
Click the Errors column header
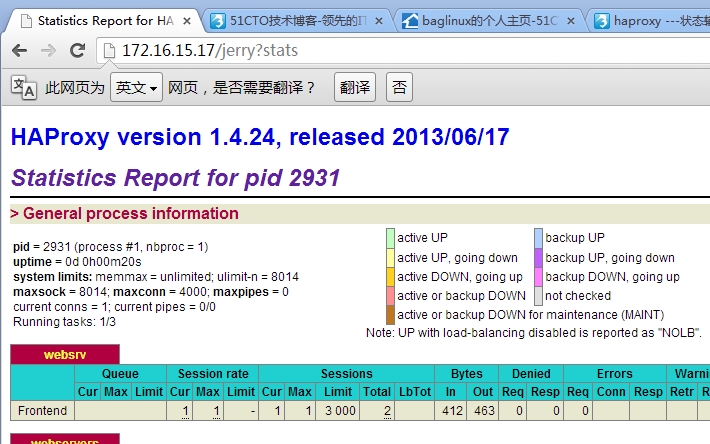pos(614,373)
